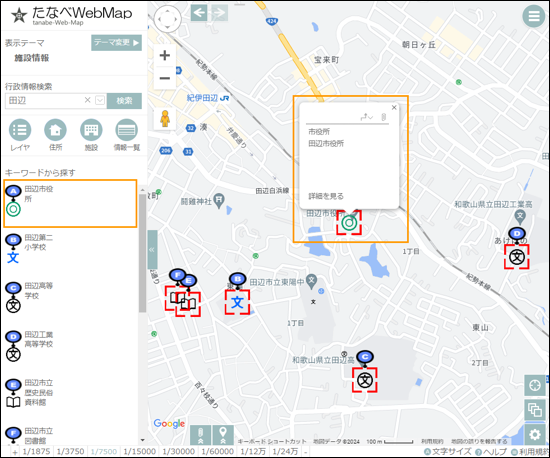Click the 闘雞神社 shrine marker on map
550x458 pixels.
[x=219, y=201]
